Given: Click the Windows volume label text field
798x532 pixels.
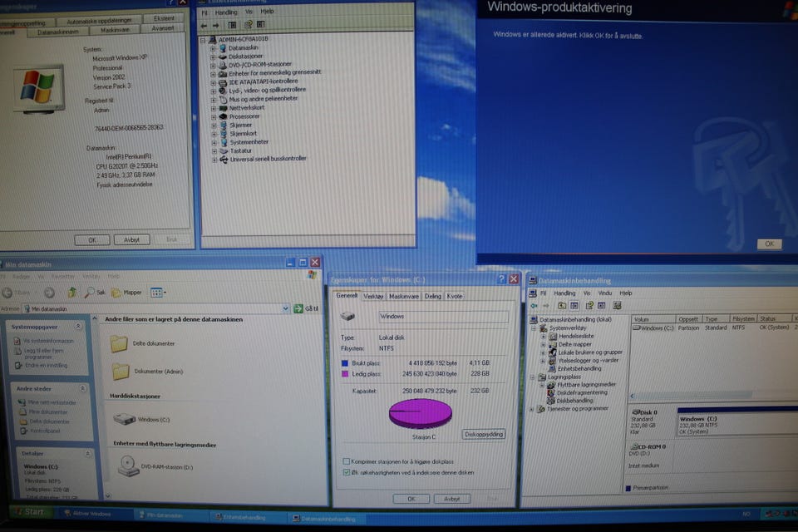Looking at the screenshot, I should pos(443,316).
